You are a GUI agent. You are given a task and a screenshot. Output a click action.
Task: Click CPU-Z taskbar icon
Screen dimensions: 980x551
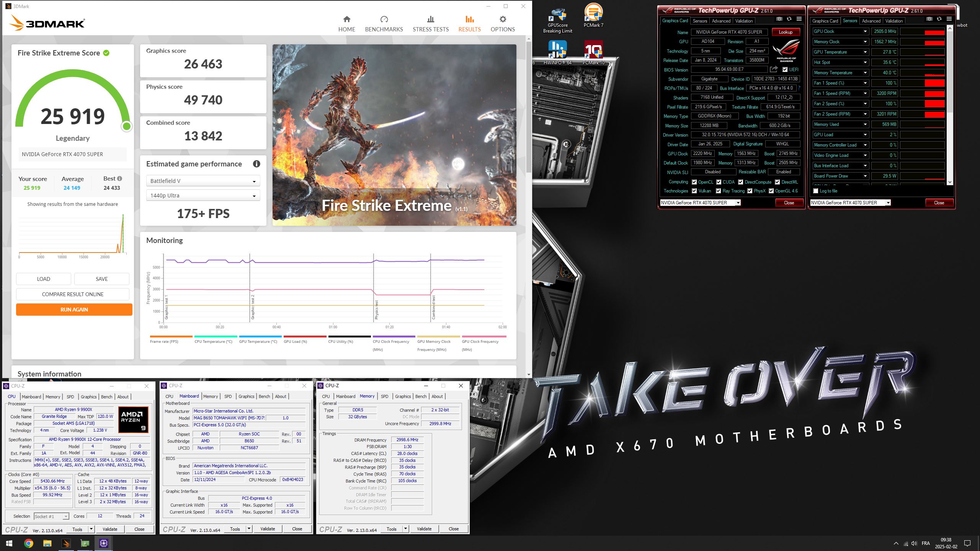(x=103, y=543)
